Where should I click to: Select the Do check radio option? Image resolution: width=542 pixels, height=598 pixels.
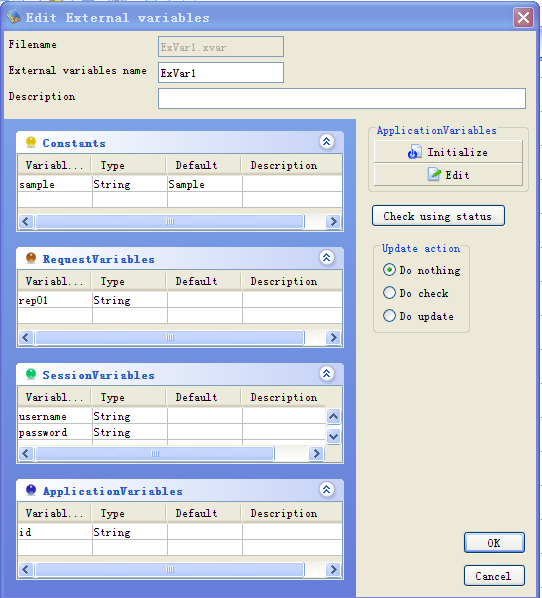pyautogui.click(x=389, y=293)
